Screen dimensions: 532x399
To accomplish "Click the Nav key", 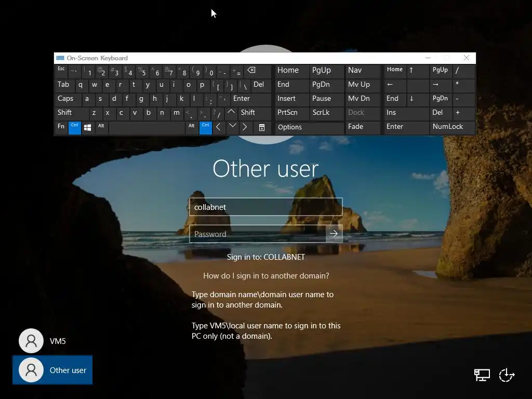I will pos(362,71).
